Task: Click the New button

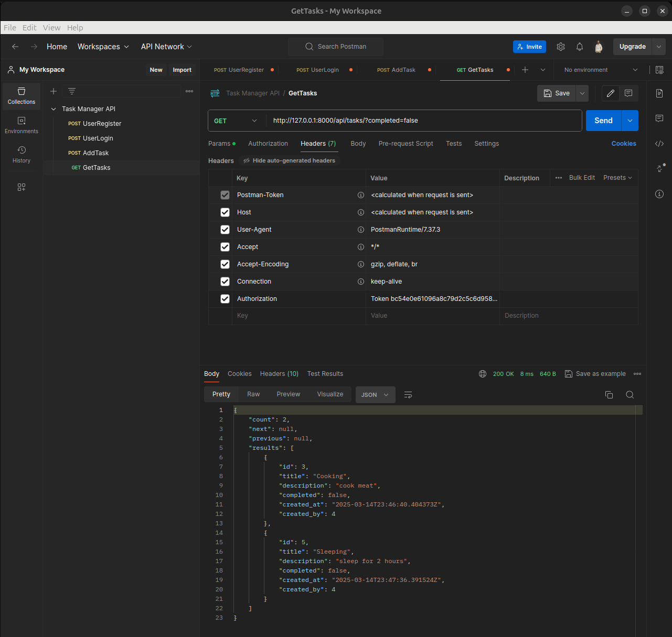Action: (156, 70)
